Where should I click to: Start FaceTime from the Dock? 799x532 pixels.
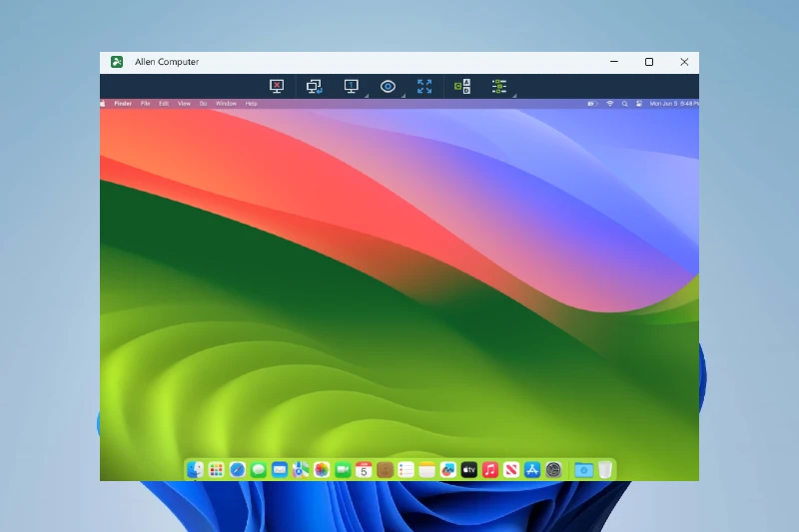(343, 470)
